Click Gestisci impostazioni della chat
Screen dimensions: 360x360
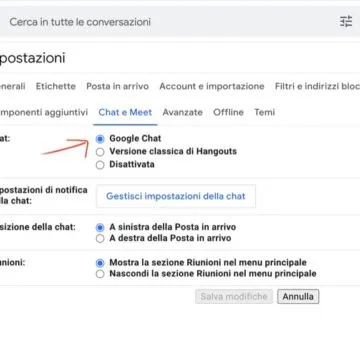coord(176,196)
